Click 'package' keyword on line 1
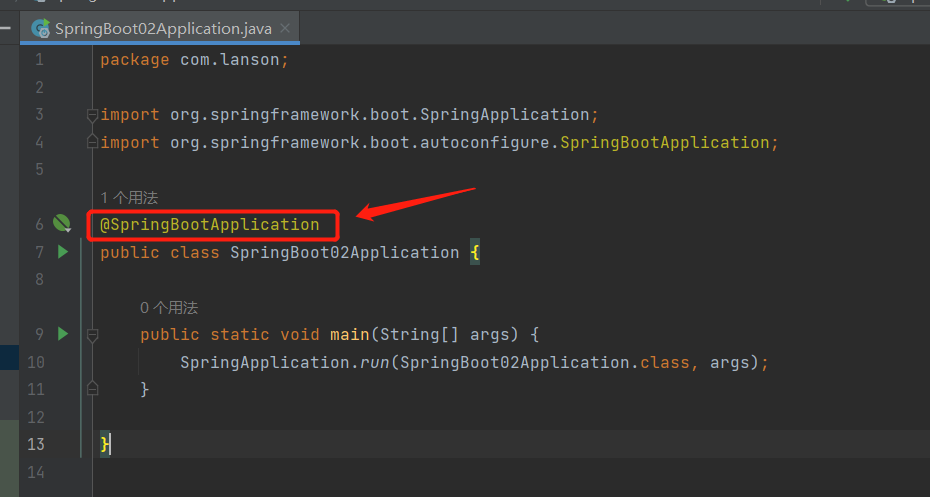This screenshot has height=497, width=930. pyautogui.click(x=135, y=60)
